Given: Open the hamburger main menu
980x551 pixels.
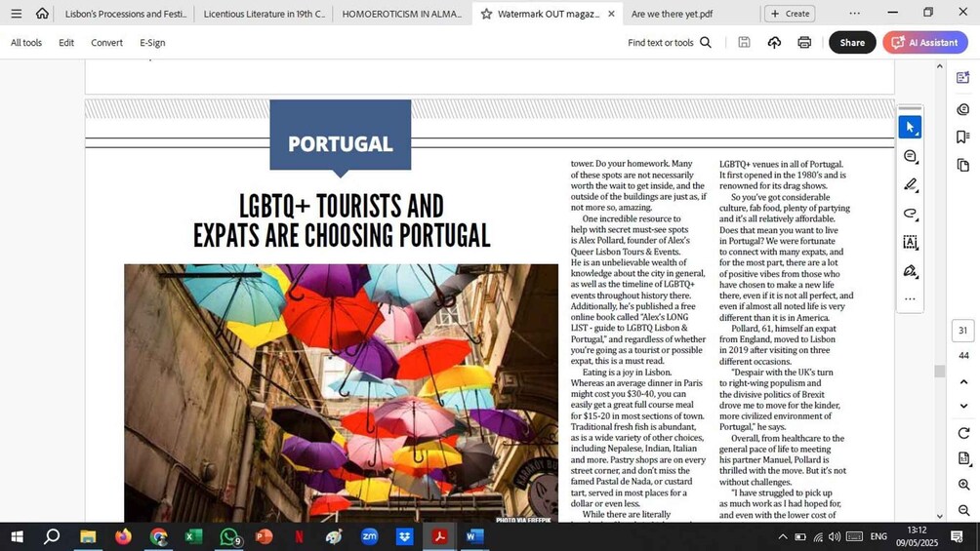Looking at the screenshot, I should click(16, 14).
